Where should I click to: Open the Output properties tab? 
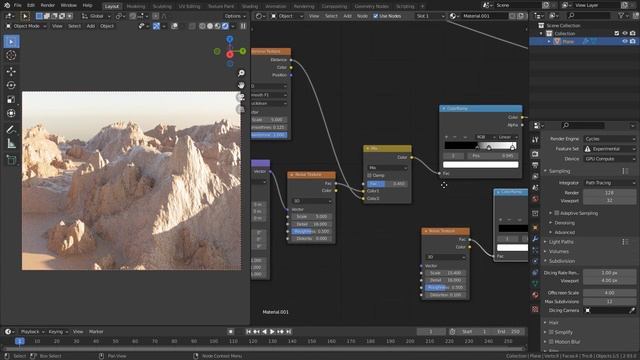click(x=535, y=165)
